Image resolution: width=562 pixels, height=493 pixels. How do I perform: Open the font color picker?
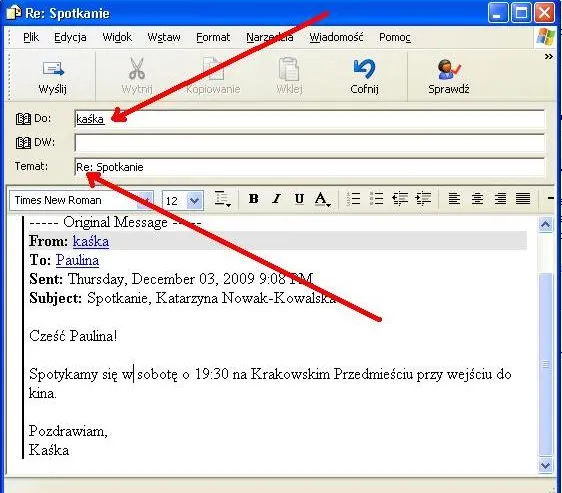point(322,199)
